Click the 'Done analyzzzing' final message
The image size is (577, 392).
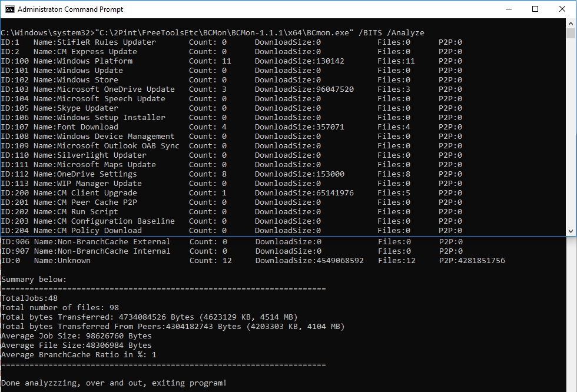114,383
